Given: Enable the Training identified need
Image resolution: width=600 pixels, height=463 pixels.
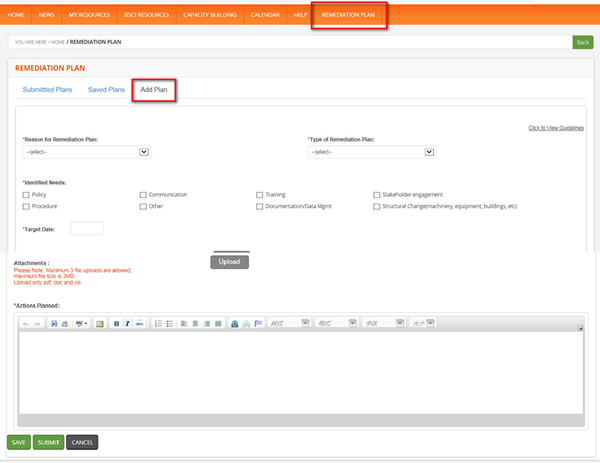Looking at the screenshot, I should tap(260, 195).
